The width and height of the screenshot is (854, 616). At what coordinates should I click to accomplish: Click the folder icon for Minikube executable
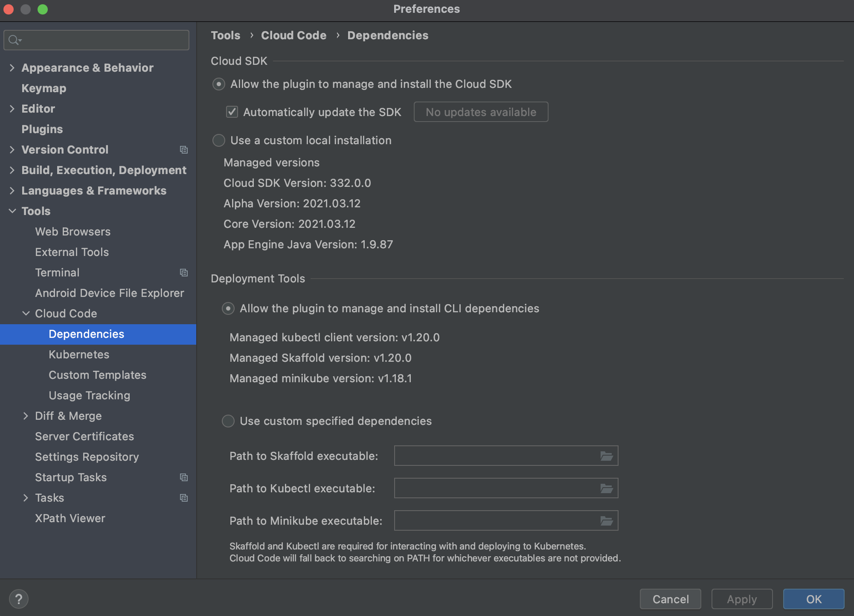[607, 520]
